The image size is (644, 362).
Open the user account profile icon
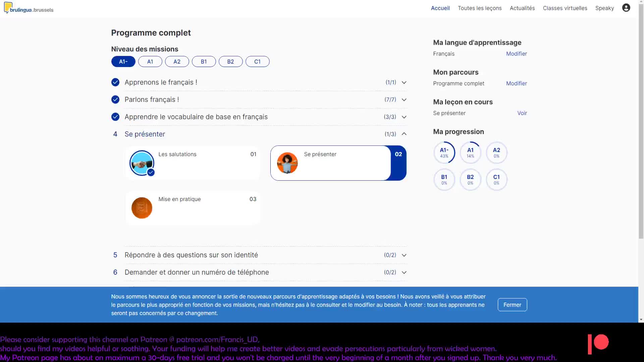click(x=626, y=8)
